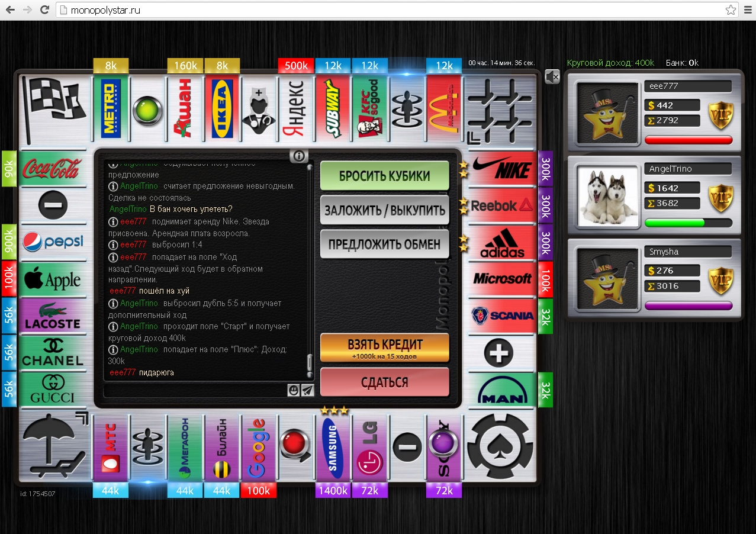Viewport: 756px width, 534px height.
Task: Open the ПРЕДЛОЖИТЬ ОБМЕН trade dialog
Action: pos(385,244)
